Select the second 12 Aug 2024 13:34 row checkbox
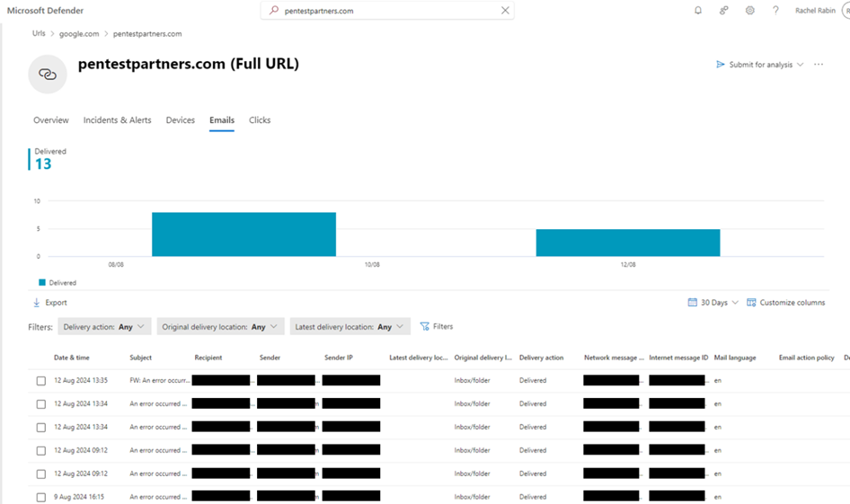Screen dimensions: 850x504 coord(41,428)
